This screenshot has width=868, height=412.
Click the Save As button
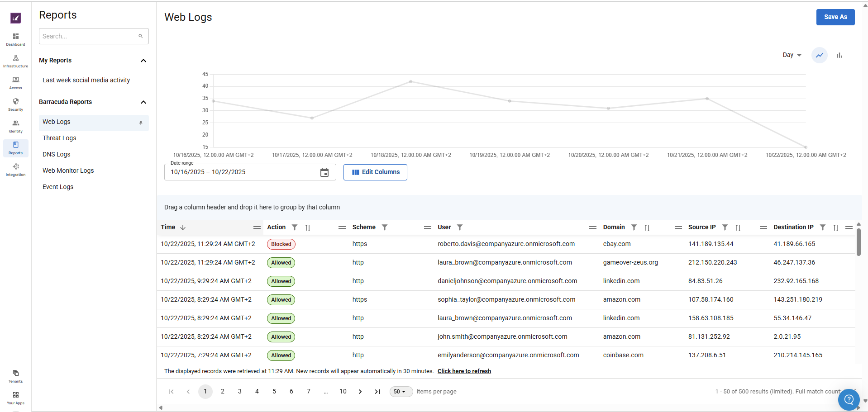point(835,17)
